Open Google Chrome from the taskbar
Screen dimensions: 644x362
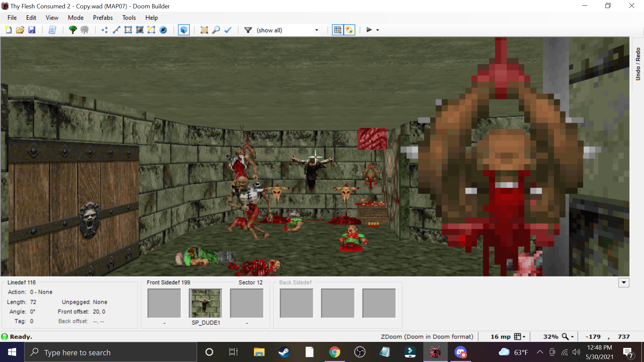[x=334, y=352]
